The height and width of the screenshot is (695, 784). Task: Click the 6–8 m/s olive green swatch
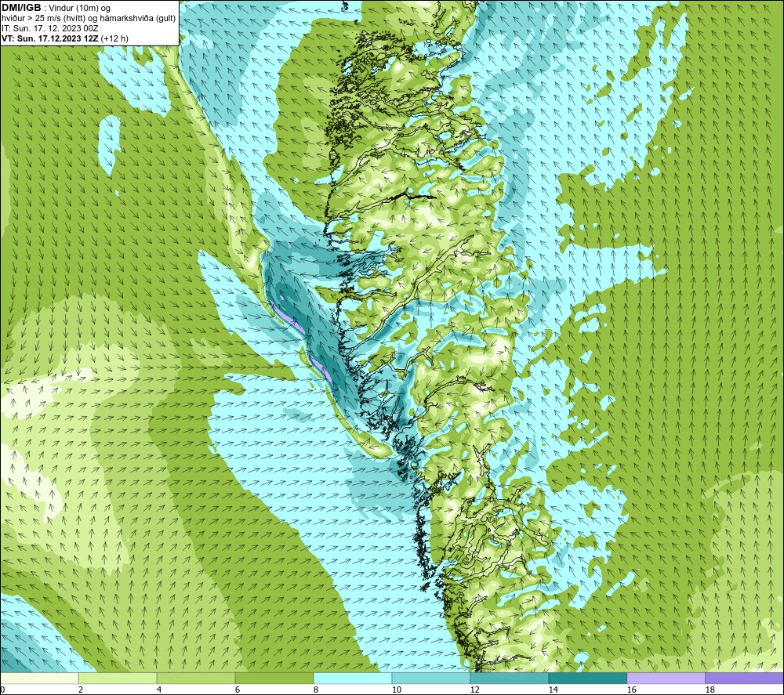pos(274,678)
